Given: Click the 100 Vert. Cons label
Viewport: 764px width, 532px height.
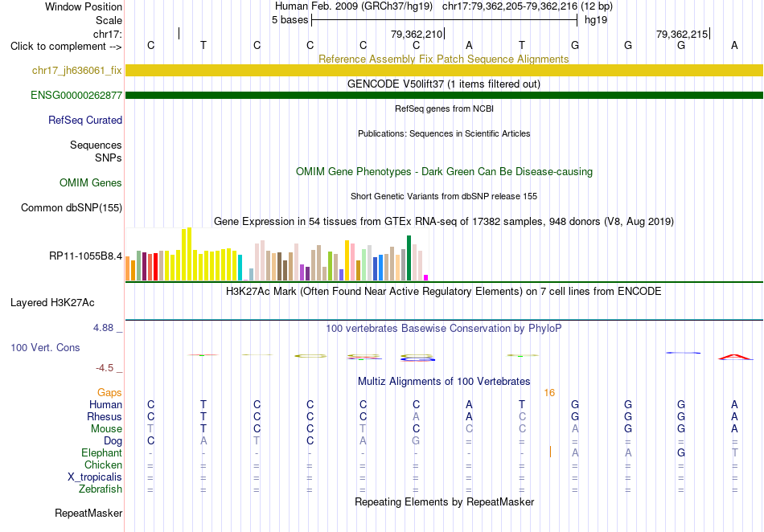Looking at the screenshot, I should point(45,347).
